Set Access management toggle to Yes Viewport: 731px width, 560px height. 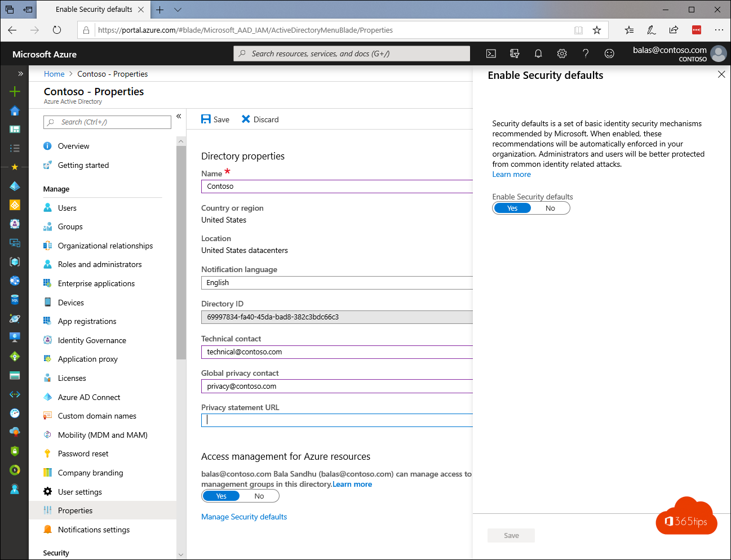221,496
